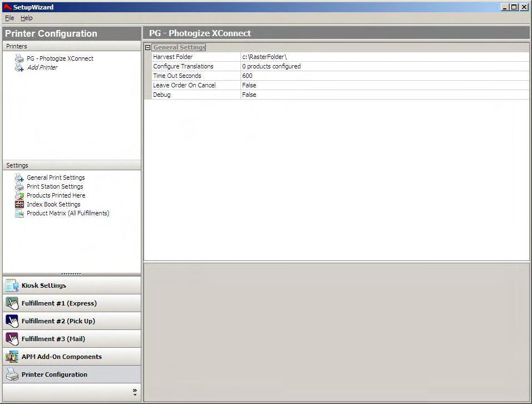532x404 pixels.
Task: Open Products Printed Here
Action: tap(56, 195)
